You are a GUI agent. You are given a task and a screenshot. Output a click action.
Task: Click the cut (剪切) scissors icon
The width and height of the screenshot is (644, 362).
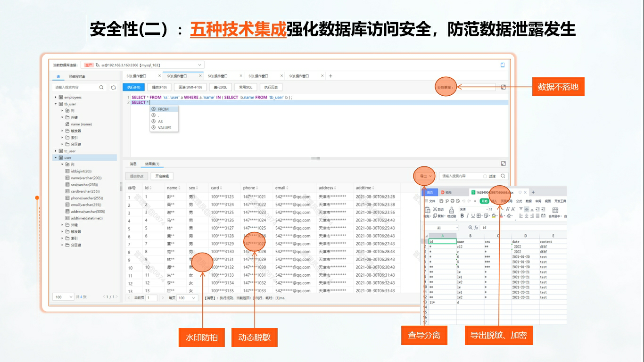435,209
